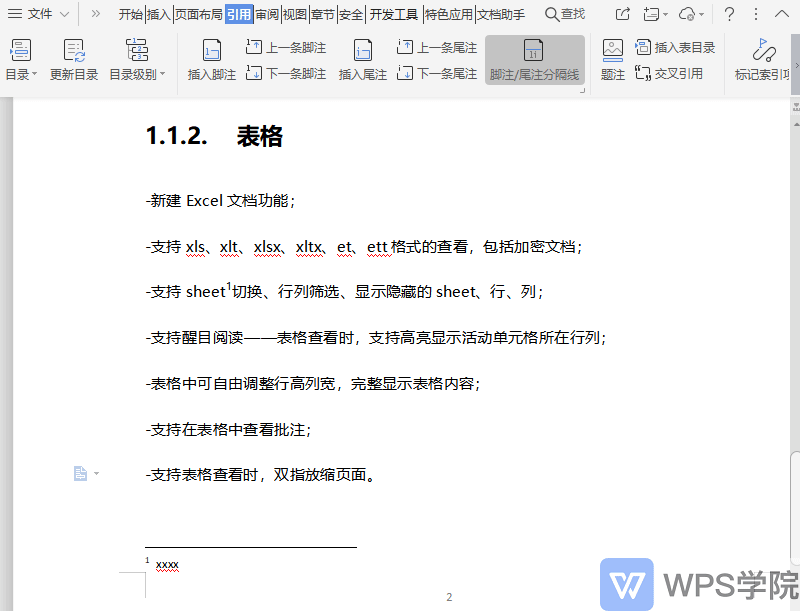Switch to the 审阅 (Review) tab
The height and width of the screenshot is (611, 800).
(267, 14)
